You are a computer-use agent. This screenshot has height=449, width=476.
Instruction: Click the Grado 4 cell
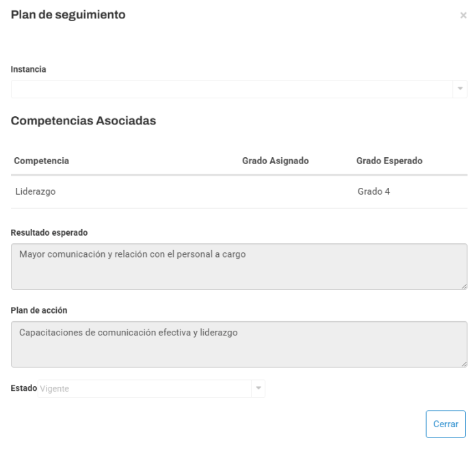click(x=373, y=191)
